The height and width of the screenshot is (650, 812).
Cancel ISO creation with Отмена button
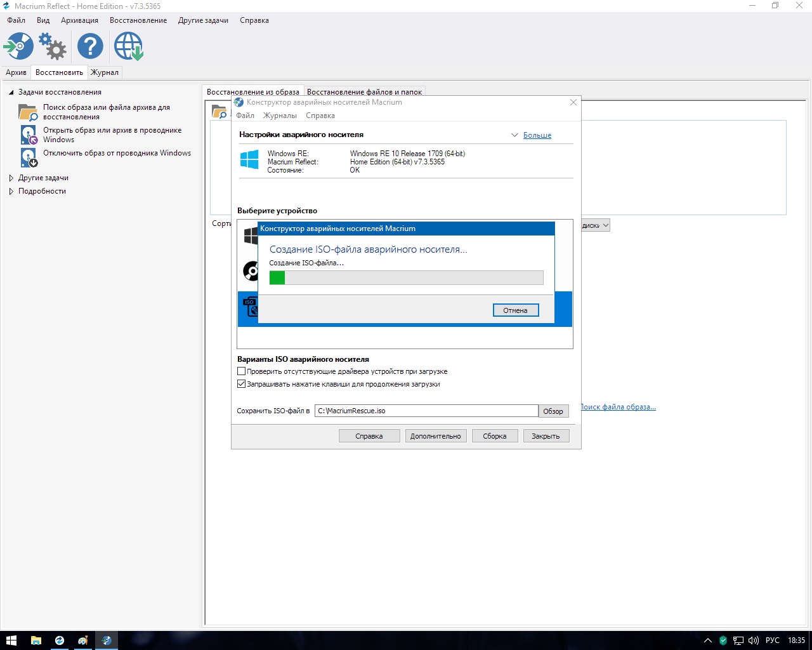coord(516,310)
